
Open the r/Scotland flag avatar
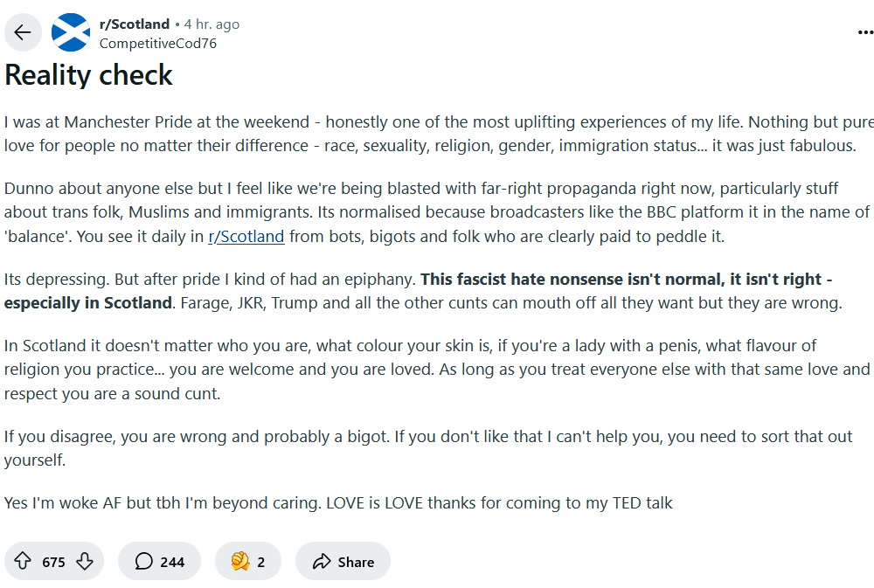71,33
